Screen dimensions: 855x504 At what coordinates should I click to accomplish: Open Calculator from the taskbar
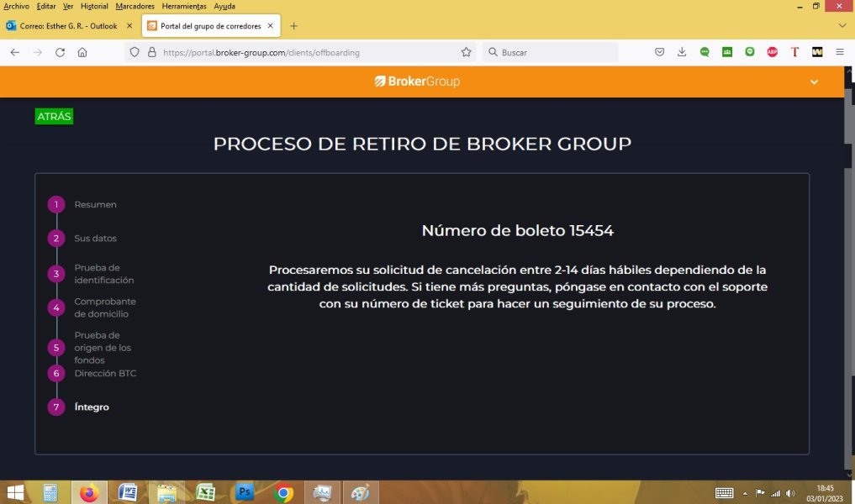pyautogui.click(x=50, y=493)
